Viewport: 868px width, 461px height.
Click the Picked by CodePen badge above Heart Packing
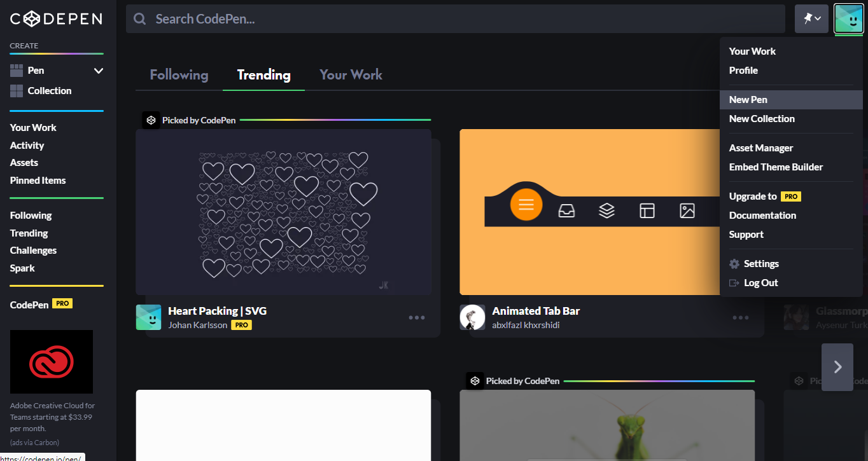pos(189,120)
